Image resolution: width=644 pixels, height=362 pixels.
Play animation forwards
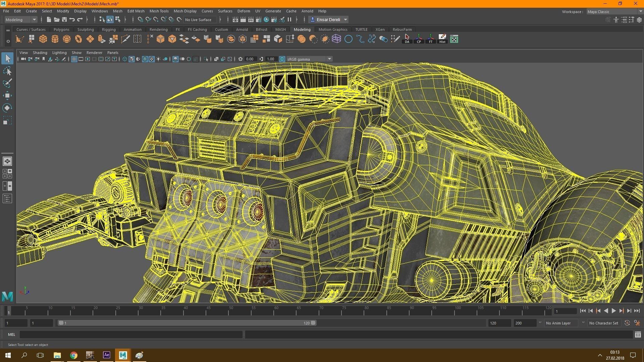click(x=613, y=311)
